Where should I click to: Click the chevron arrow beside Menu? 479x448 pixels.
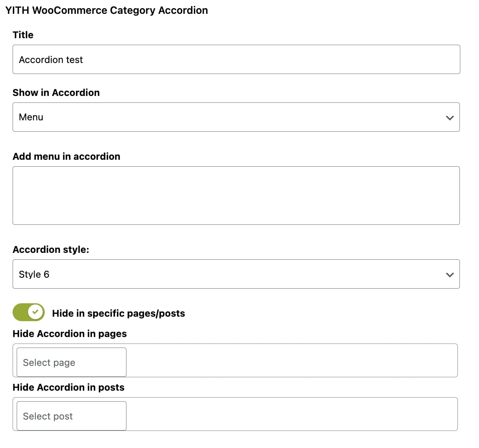pyautogui.click(x=449, y=118)
